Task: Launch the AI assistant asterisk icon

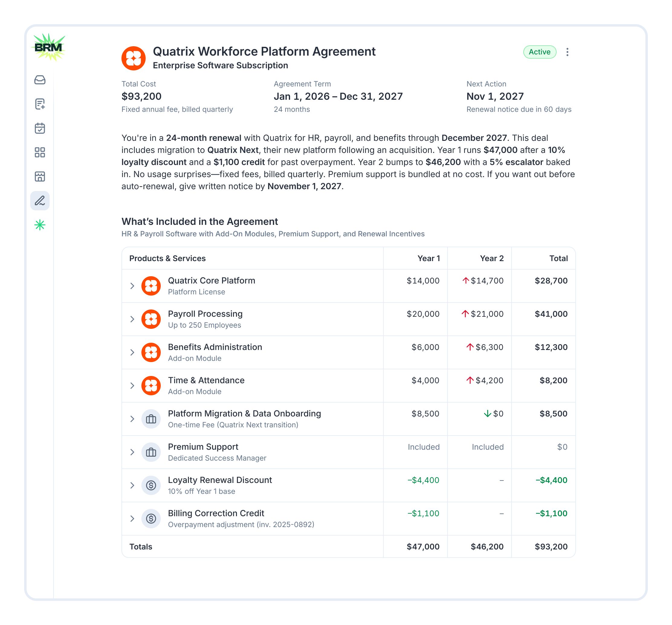Action: (40, 225)
